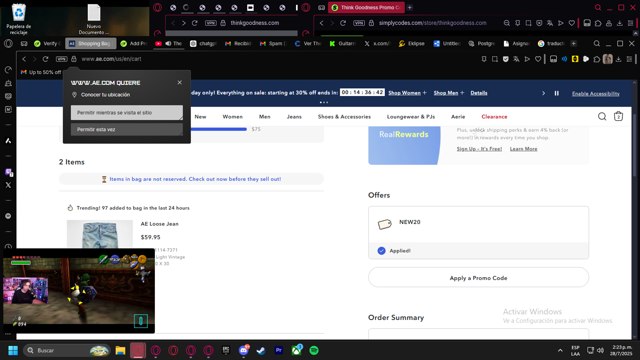The height and width of the screenshot is (360, 640).
Task: Add a new tab after traductor tab
Action: point(573,43)
